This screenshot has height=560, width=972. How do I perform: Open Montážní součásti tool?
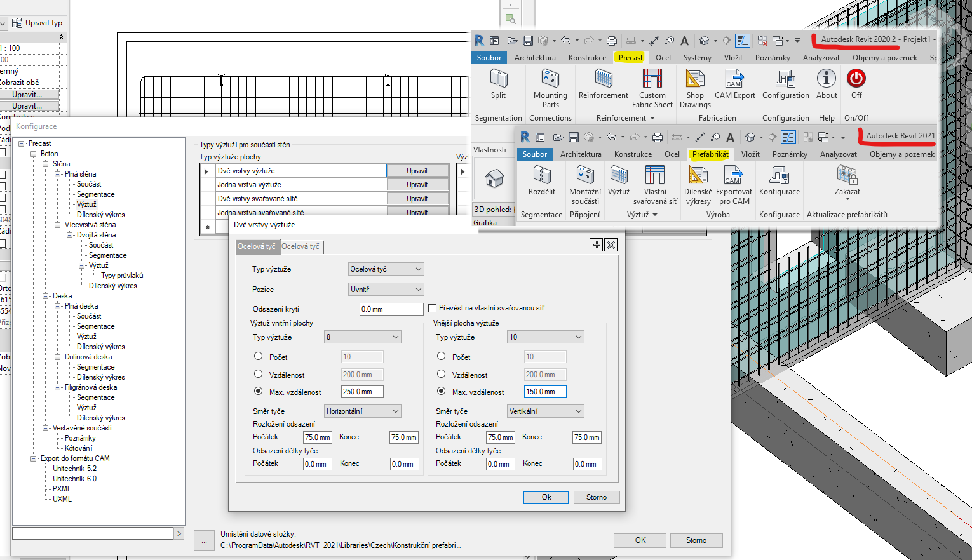point(585,175)
